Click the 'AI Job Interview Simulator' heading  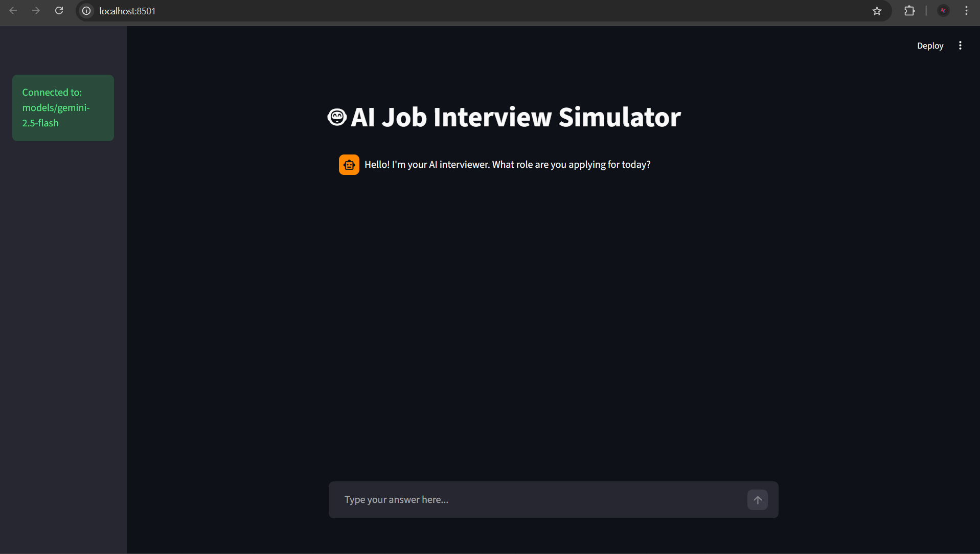(x=515, y=117)
